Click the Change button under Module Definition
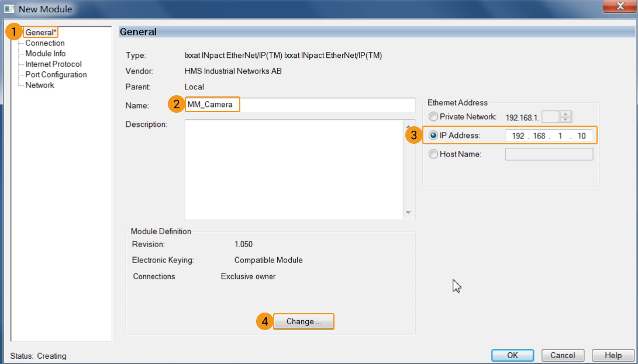Screen dimensions: 638x364 coord(304,321)
